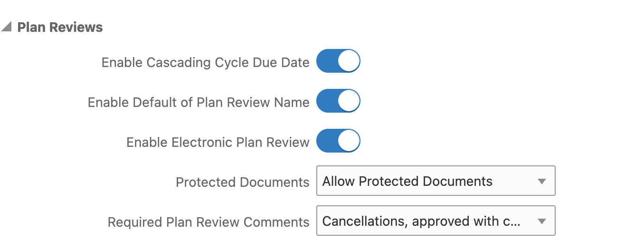The width and height of the screenshot is (644, 250).
Task: Disable Cascading Cycle Due Date switch
Action: [338, 61]
